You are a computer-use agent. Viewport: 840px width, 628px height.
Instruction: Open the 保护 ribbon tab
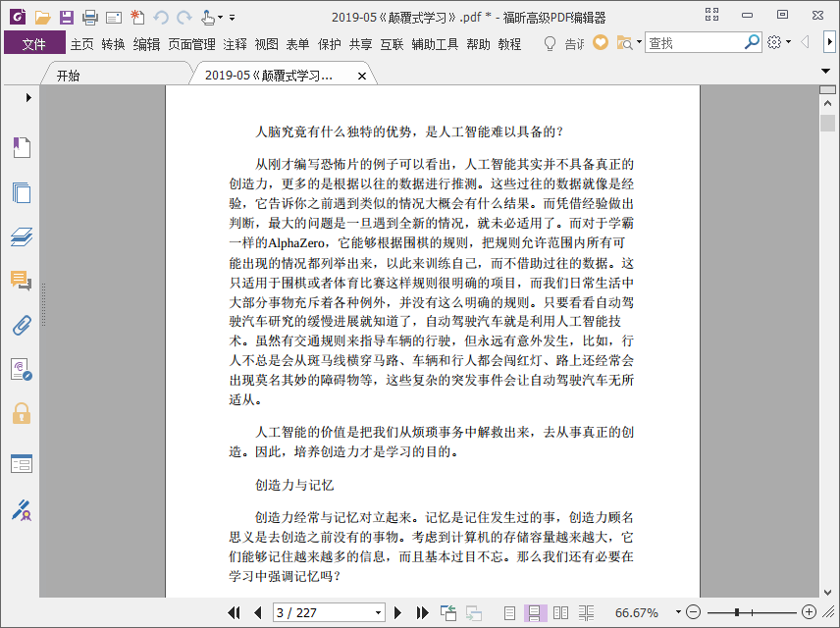(330, 44)
